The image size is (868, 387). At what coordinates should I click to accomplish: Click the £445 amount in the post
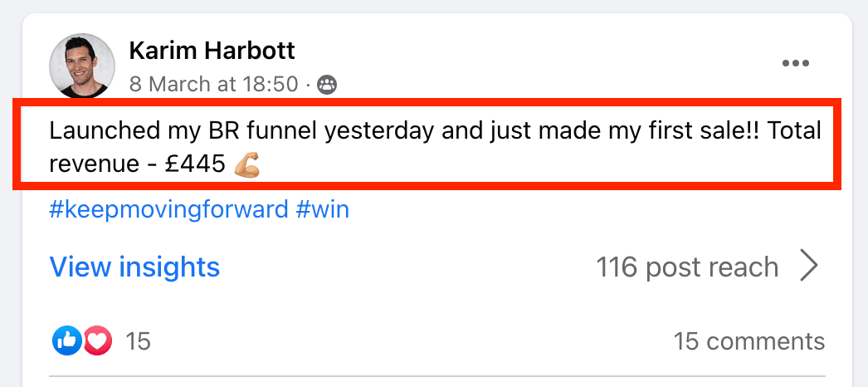(195, 164)
